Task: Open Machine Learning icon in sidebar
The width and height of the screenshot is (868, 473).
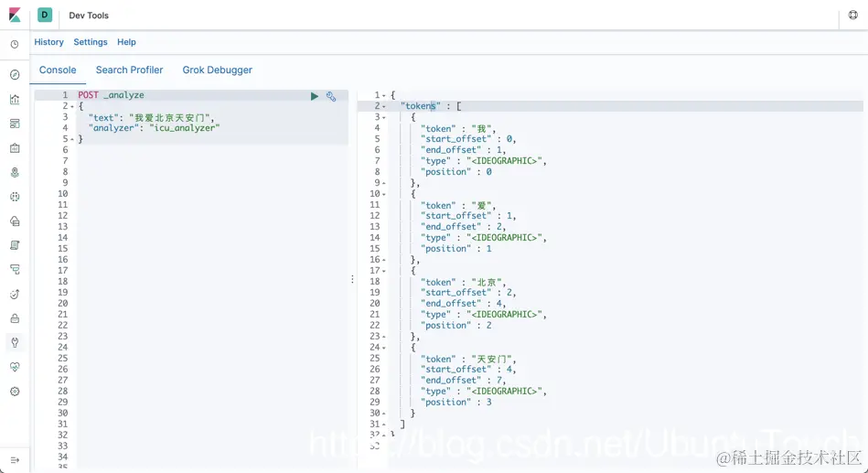Action: coord(15,197)
